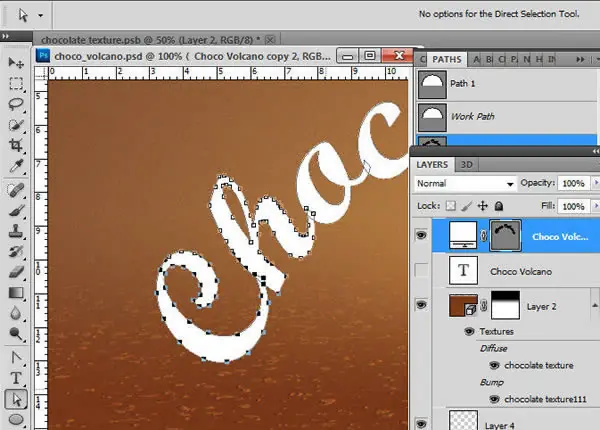Hide the Choco Volc... shape layer
This screenshot has width=600, height=430.
[x=421, y=235]
